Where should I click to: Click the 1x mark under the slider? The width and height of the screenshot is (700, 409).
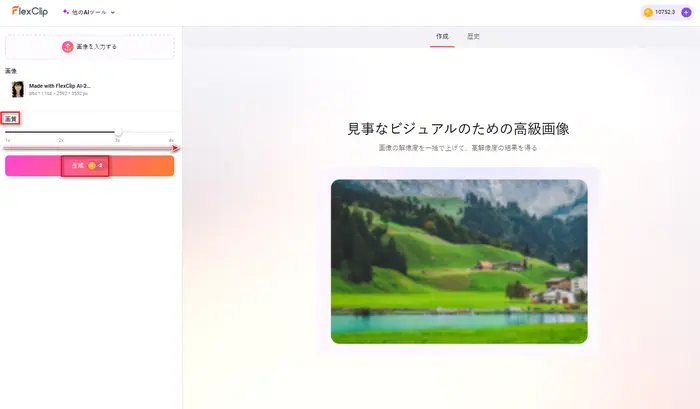point(8,140)
